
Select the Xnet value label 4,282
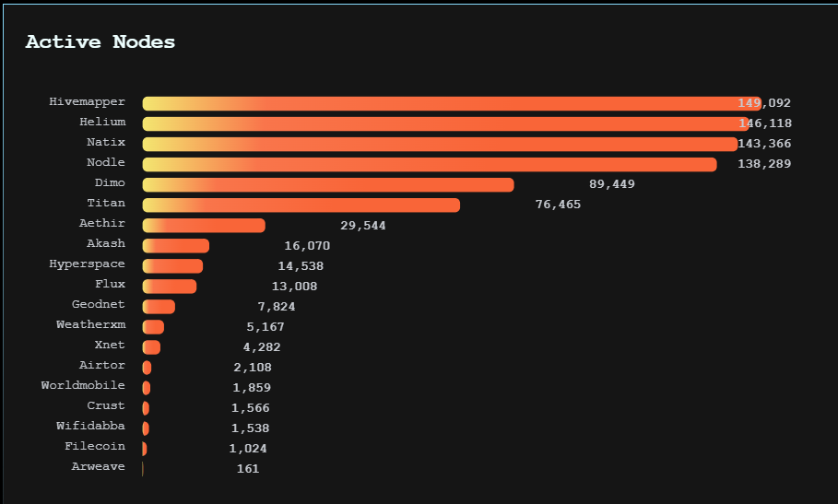pyautogui.click(x=261, y=347)
